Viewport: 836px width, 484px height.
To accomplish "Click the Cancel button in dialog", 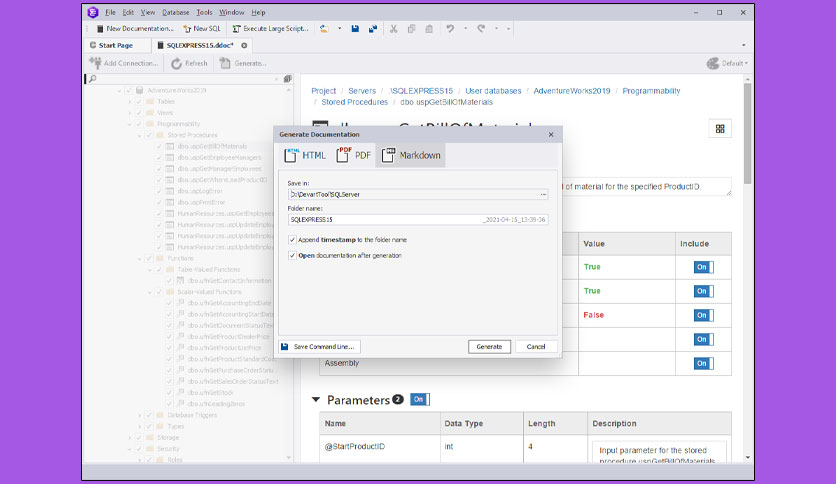I will (536, 346).
